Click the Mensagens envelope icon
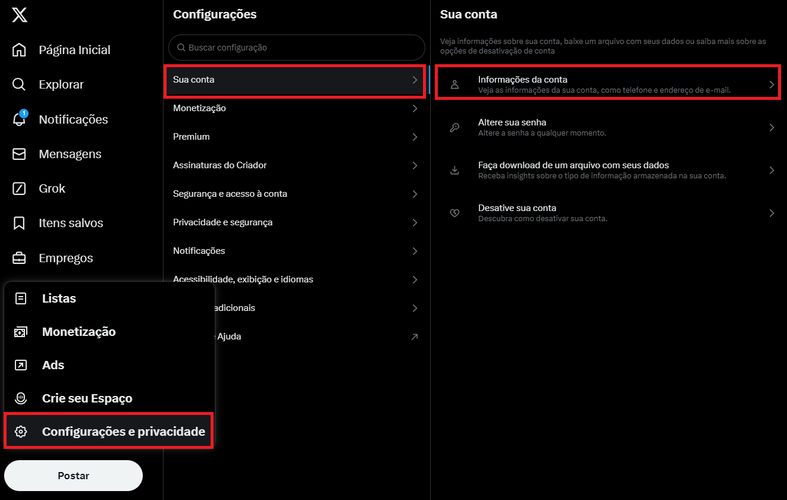 pyautogui.click(x=19, y=154)
